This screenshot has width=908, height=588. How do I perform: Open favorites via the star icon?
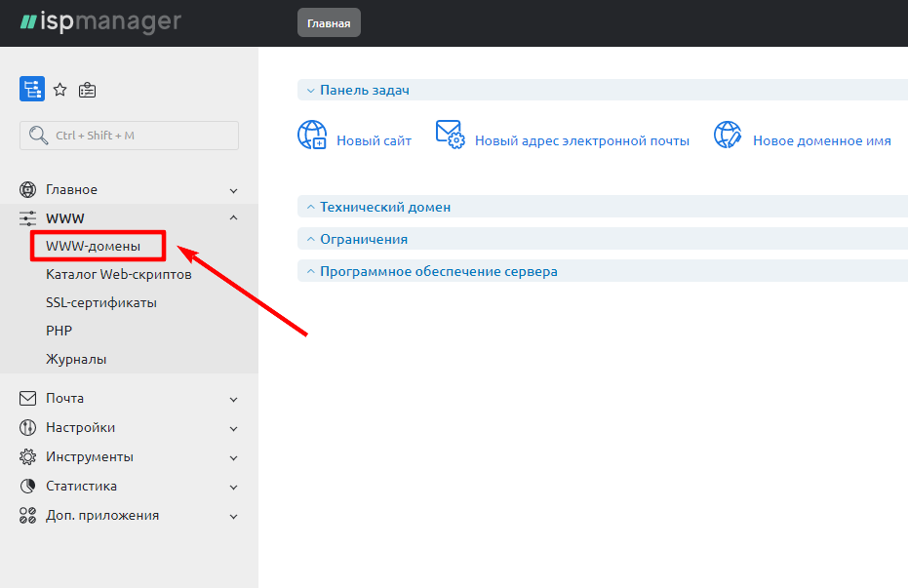pyautogui.click(x=60, y=90)
